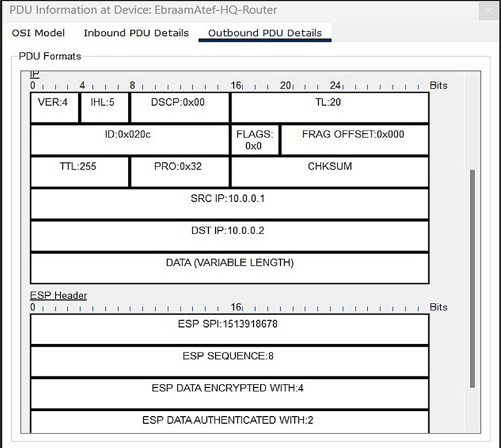Viewport: 501px width, 448px height.
Task: Select the SRC IP:10.0.0.1 field
Action: 229,204
